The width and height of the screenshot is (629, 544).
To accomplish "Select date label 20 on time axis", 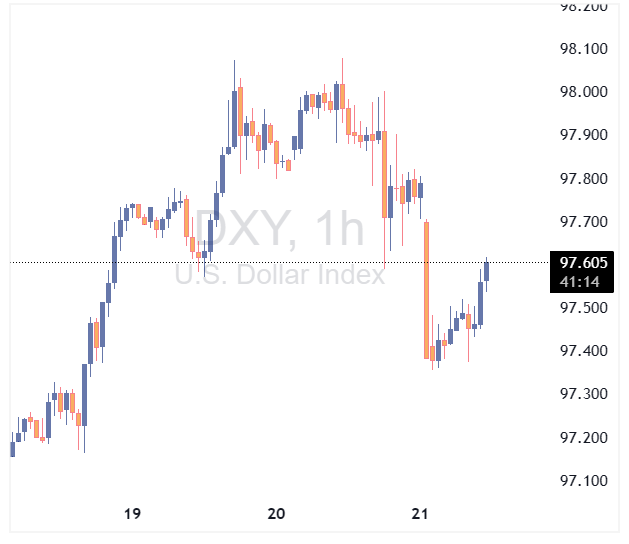I will tap(277, 514).
